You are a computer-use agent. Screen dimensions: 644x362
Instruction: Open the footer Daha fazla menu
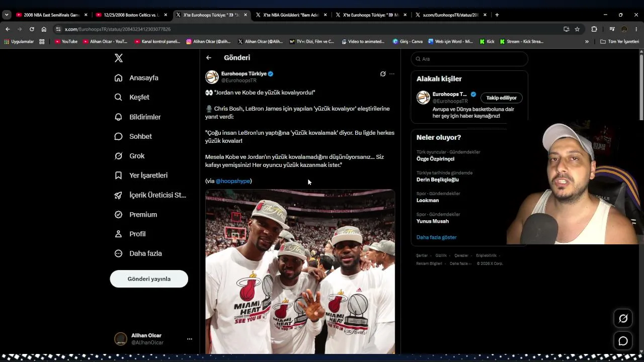click(460, 263)
